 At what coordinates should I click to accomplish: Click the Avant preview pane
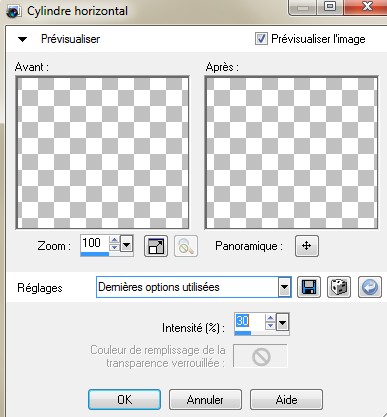[102, 153]
